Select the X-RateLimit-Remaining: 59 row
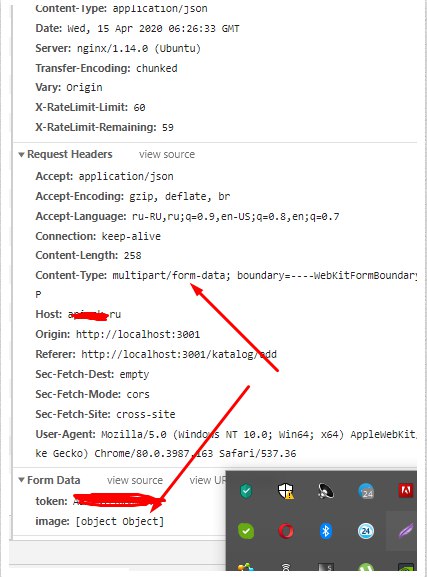The width and height of the screenshot is (427, 577). pyautogui.click(x=104, y=127)
